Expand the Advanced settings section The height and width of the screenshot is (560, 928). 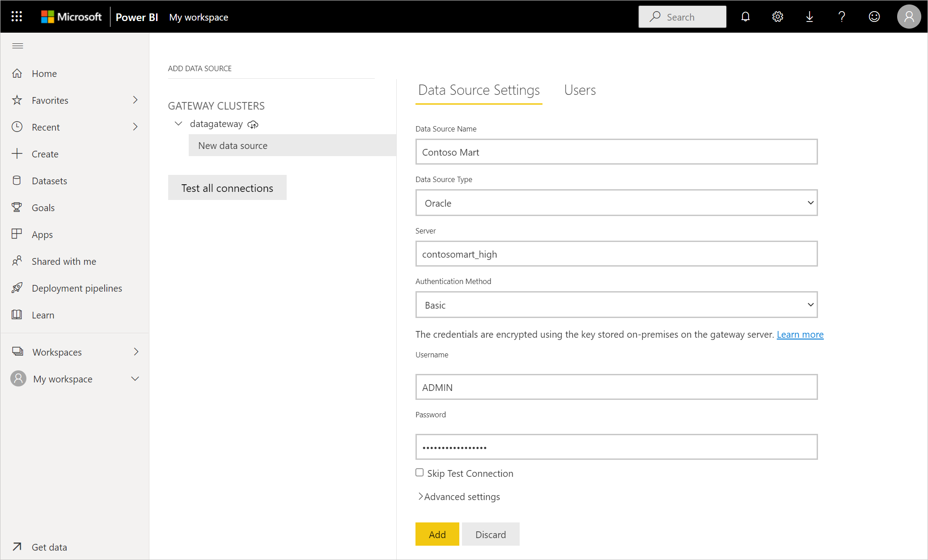(459, 496)
